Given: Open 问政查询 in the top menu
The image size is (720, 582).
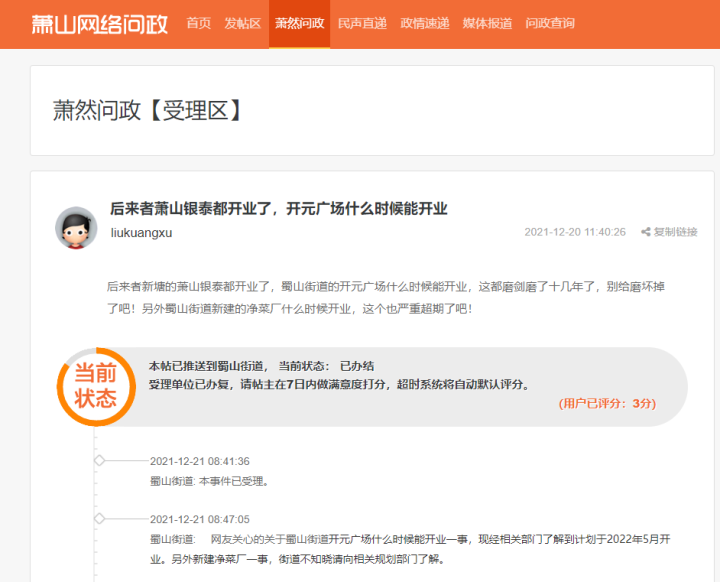Looking at the screenshot, I should (550, 23).
